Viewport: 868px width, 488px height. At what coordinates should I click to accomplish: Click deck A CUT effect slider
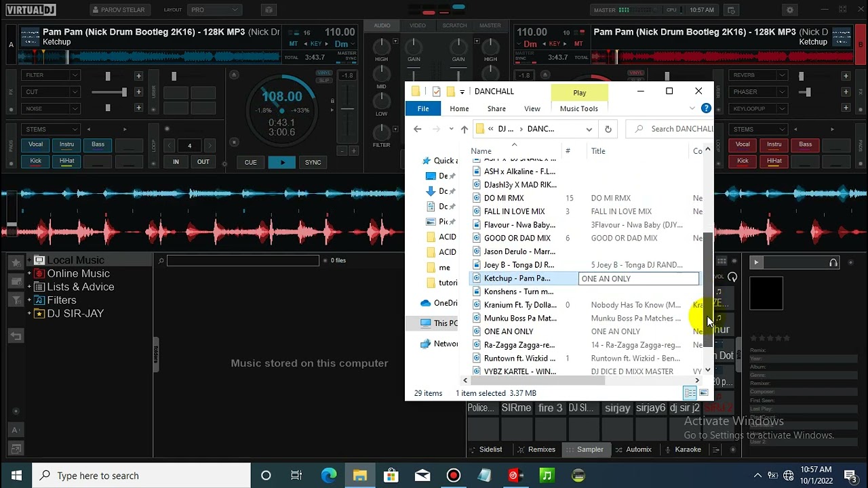108,92
